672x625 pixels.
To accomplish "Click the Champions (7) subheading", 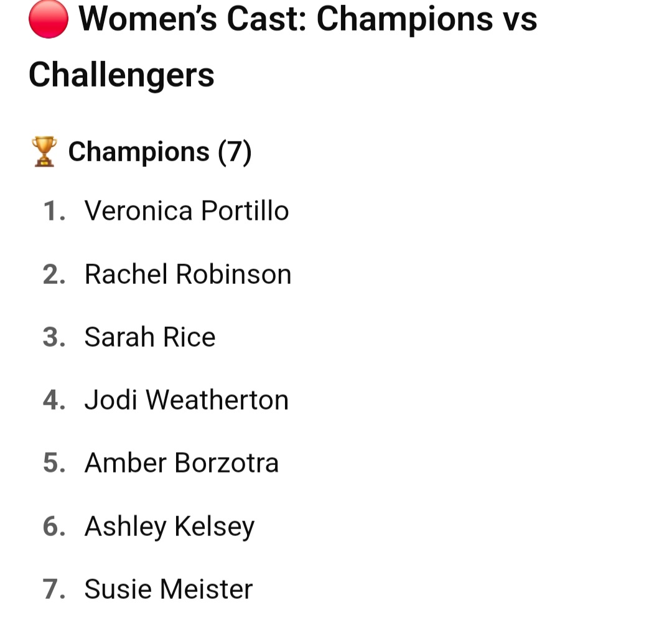I will tap(160, 152).
